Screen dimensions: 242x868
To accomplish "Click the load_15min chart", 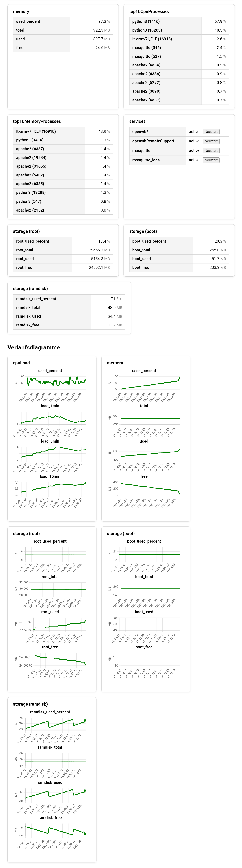I will pyautogui.click(x=54, y=488).
